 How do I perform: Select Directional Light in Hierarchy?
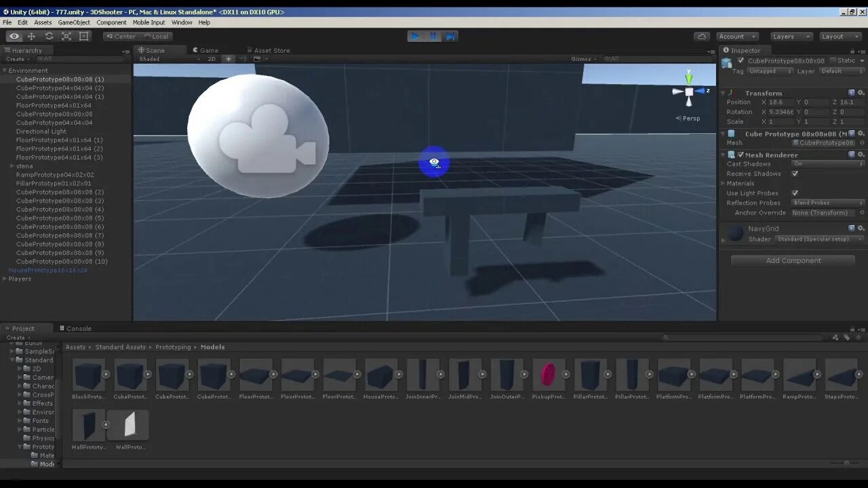pyautogui.click(x=41, y=131)
